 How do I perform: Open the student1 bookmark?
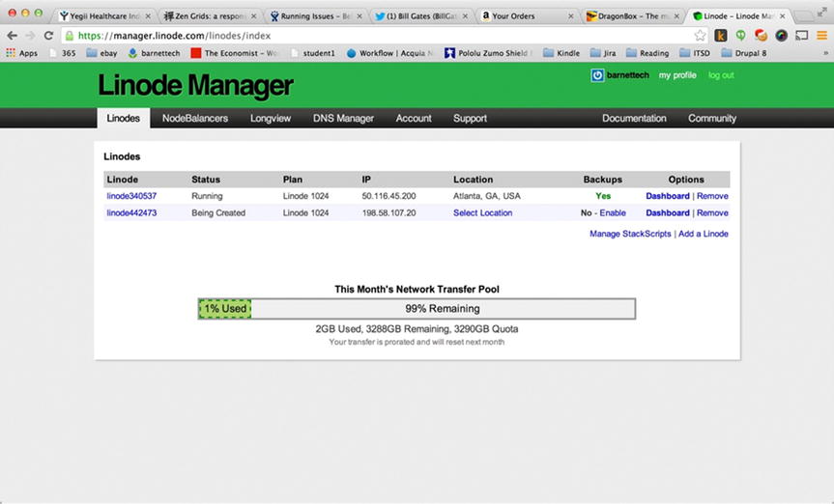click(x=313, y=53)
